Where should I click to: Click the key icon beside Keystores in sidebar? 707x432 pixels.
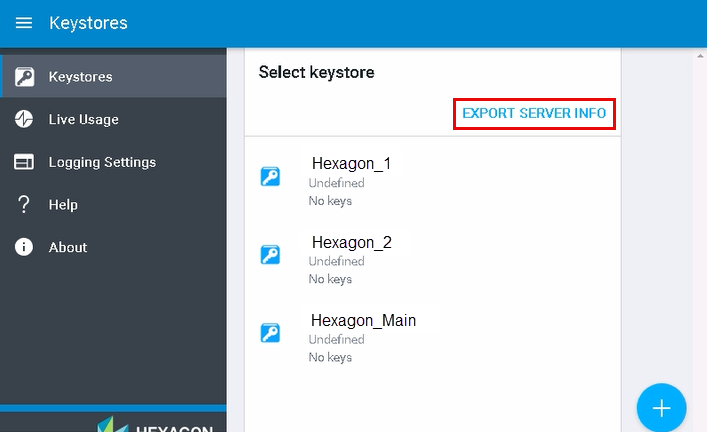point(24,77)
